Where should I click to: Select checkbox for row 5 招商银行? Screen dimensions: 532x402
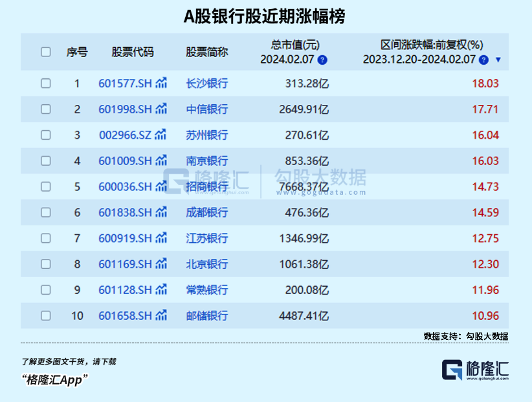(46, 186)
